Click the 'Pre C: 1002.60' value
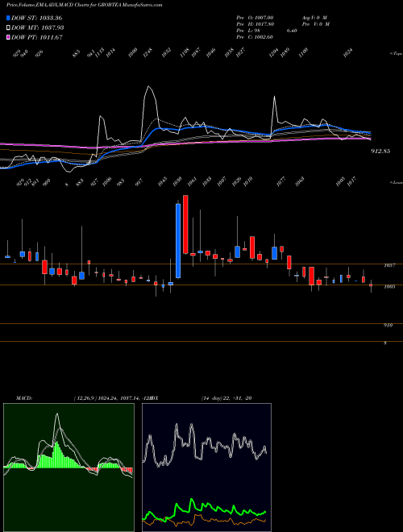The image size is (403, 532). [x=255, y=37]
